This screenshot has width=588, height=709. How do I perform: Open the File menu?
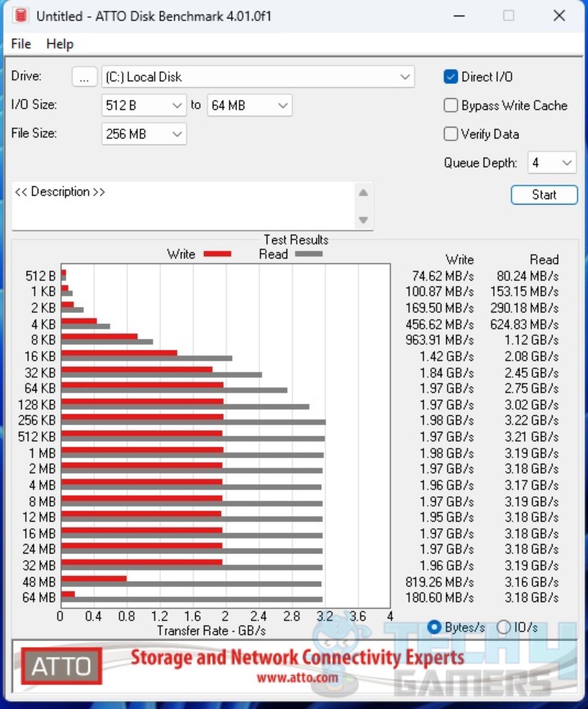pyautogui.click(x=21, y=44)
